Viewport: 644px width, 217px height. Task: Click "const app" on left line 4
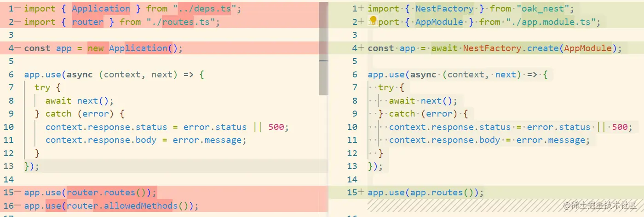48,48
